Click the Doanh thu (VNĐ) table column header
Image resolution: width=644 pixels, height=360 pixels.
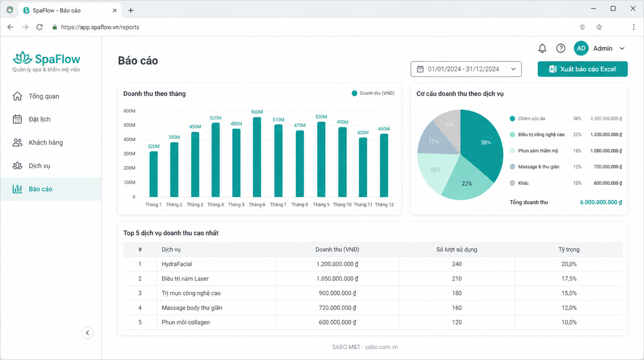tap(337, 249)
